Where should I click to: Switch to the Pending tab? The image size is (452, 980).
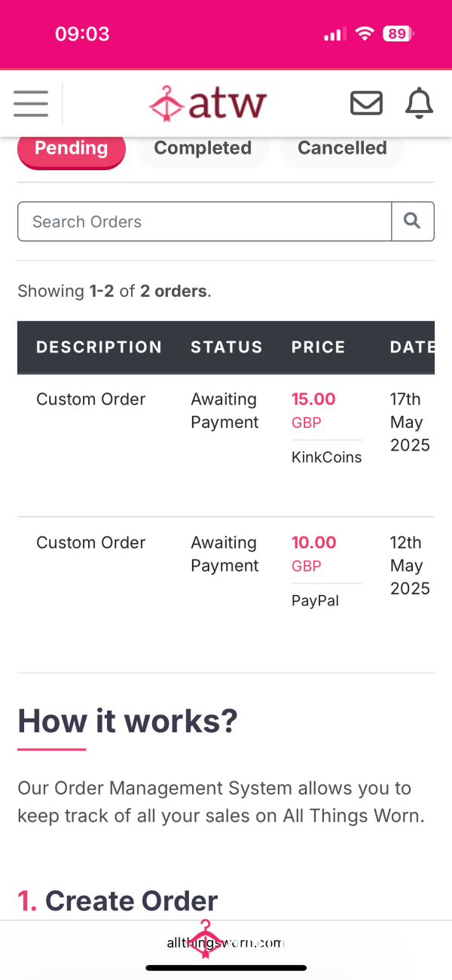coord(72,148)
